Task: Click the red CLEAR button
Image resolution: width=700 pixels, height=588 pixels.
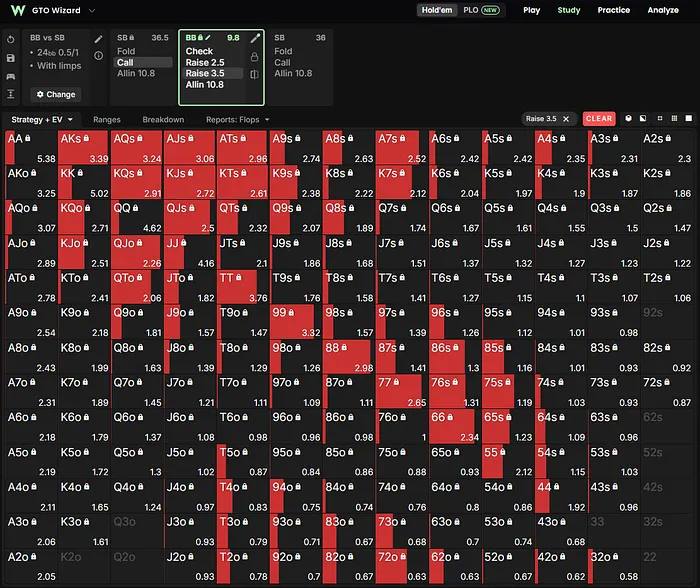Action: [x=599, y=118]
